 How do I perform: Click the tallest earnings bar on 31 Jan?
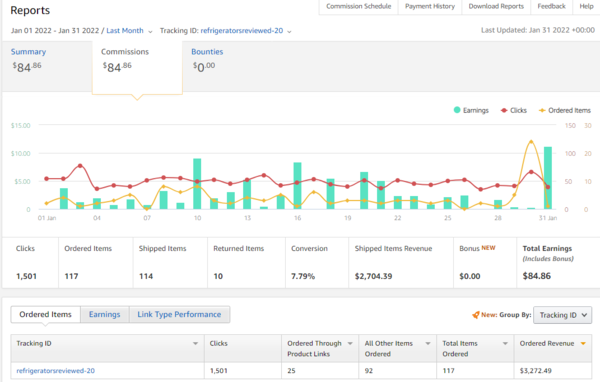tap(548, 178)
